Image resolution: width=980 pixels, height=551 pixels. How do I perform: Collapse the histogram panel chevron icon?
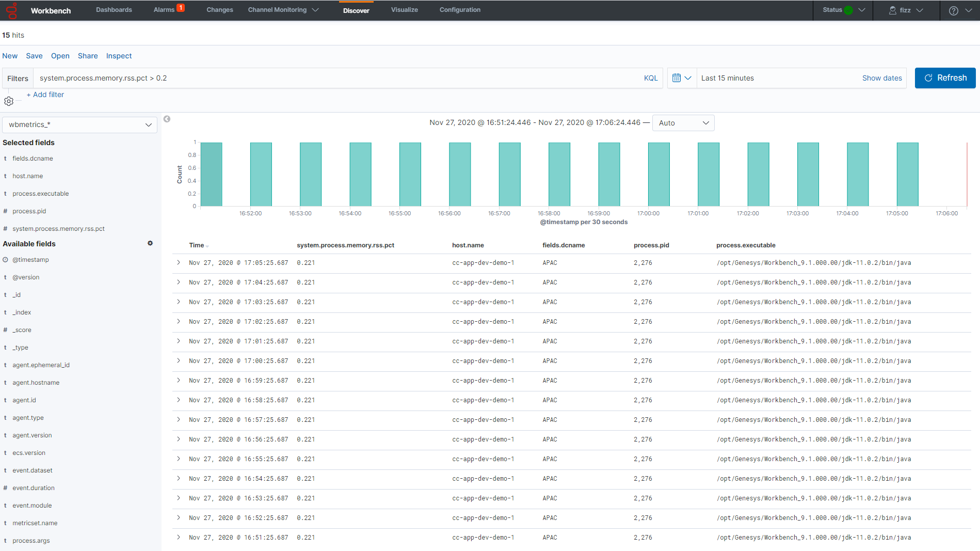tap(167, 119)
